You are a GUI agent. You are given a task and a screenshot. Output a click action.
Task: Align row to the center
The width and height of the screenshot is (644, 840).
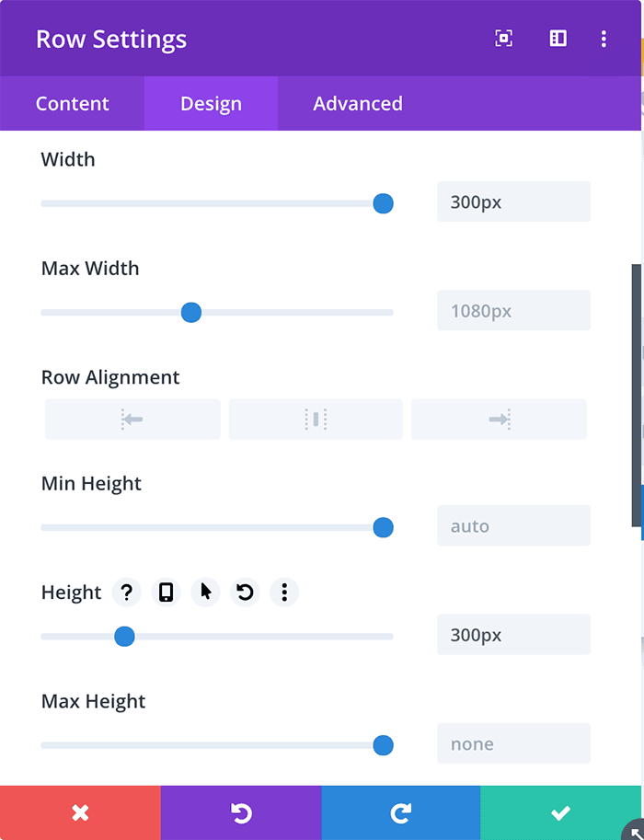(x=316, y=419)
